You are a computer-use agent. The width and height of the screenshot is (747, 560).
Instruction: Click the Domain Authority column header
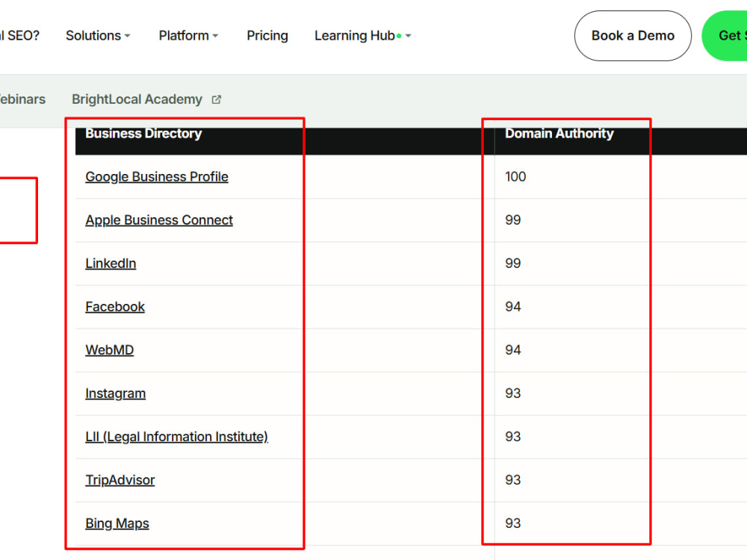click(560, 134)
